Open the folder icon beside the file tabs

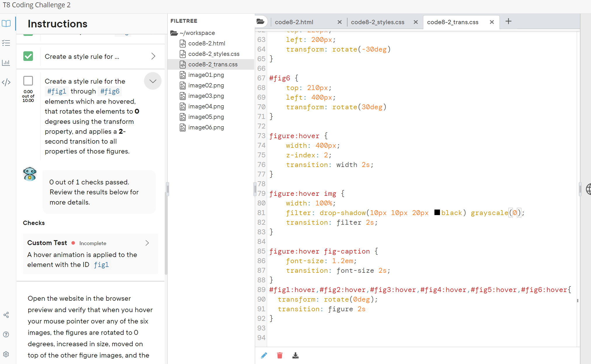(261, 21)
